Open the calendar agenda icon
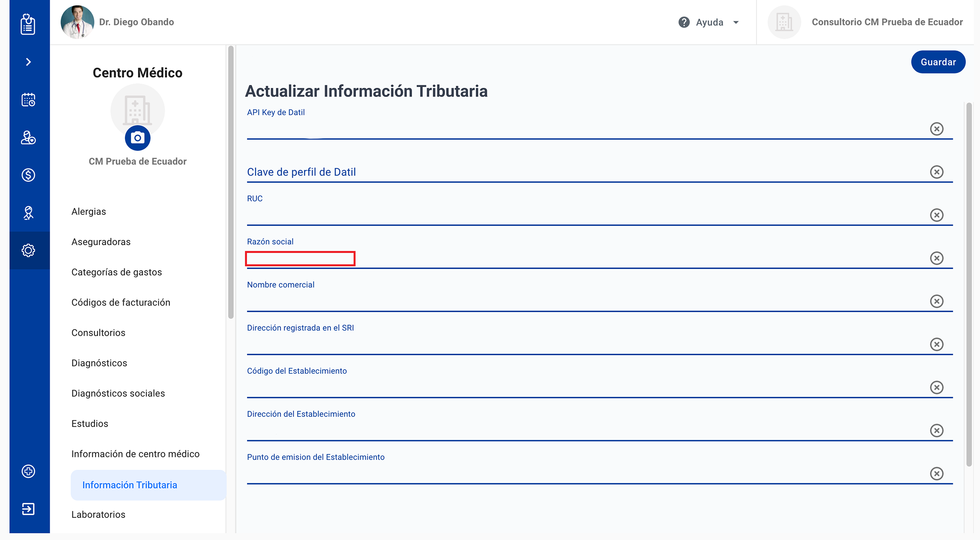This screenshot has width=980, height=540. tap(28, 100)
